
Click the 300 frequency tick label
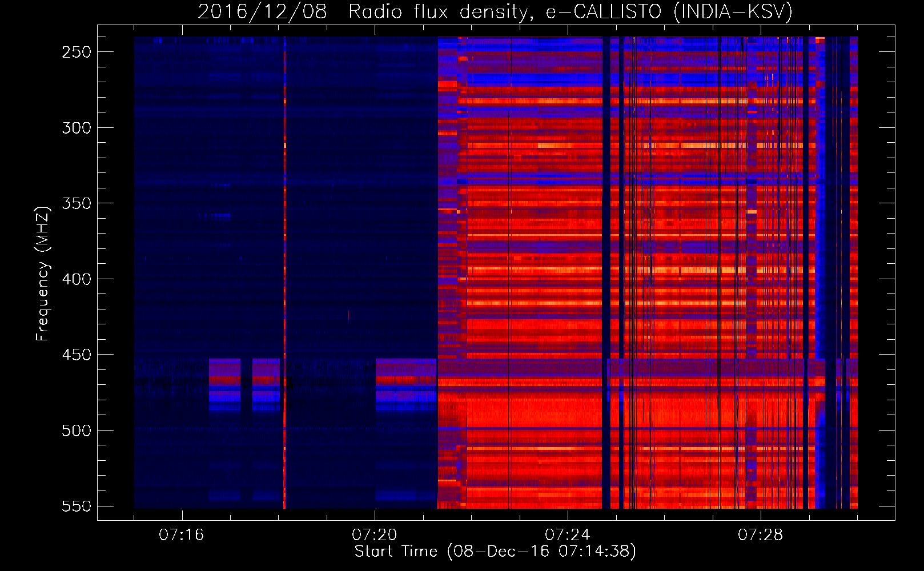pos(77,128)
